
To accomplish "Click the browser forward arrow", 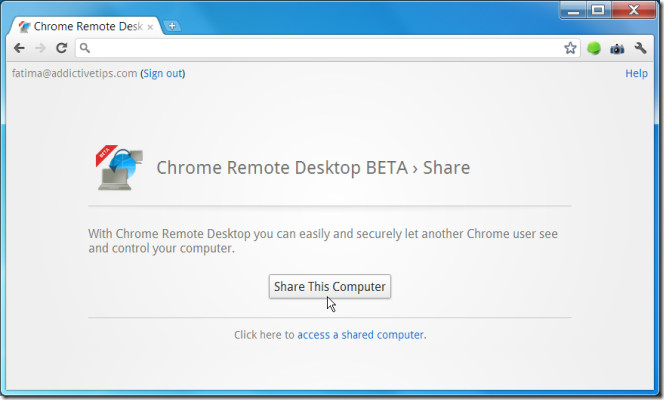I will click(41, 47).
